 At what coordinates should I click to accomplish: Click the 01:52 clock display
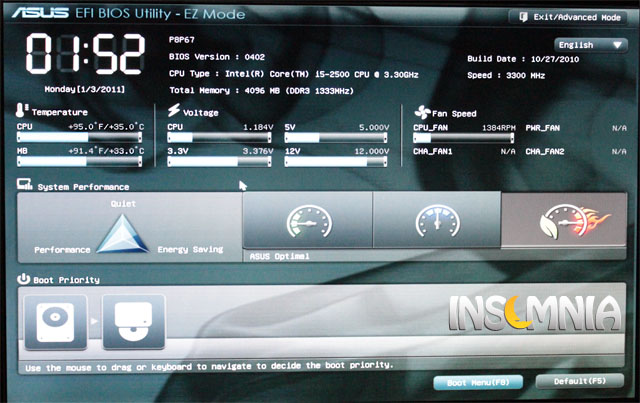click(x=86, y=54)
